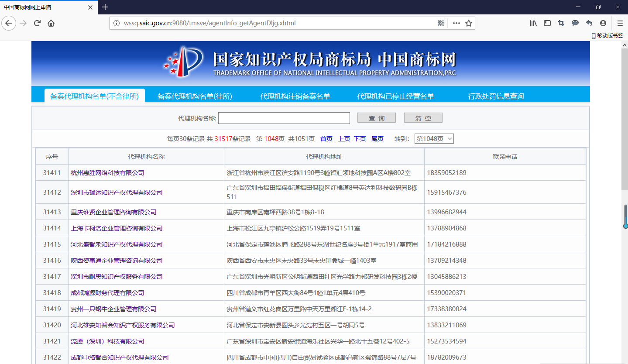The height and width of the screenshot is (364, 628).
Task: Select address 重庆市南岸区南坪西路38号1栋8-18
Action: [x=275, y=212]
